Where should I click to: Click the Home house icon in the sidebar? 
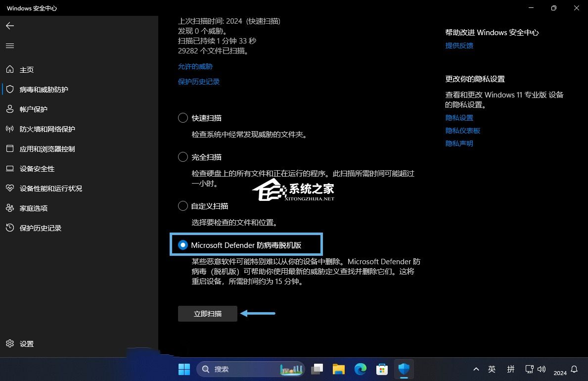pyautogui.click(x=10, y=69)
